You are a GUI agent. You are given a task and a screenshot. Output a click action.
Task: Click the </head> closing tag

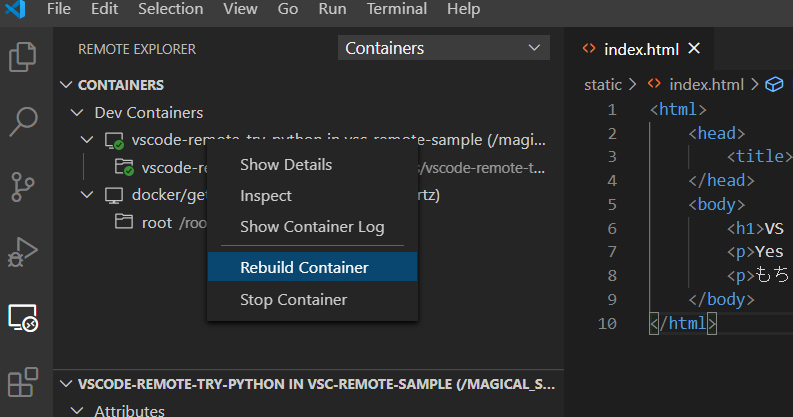(x=722, y=180)
